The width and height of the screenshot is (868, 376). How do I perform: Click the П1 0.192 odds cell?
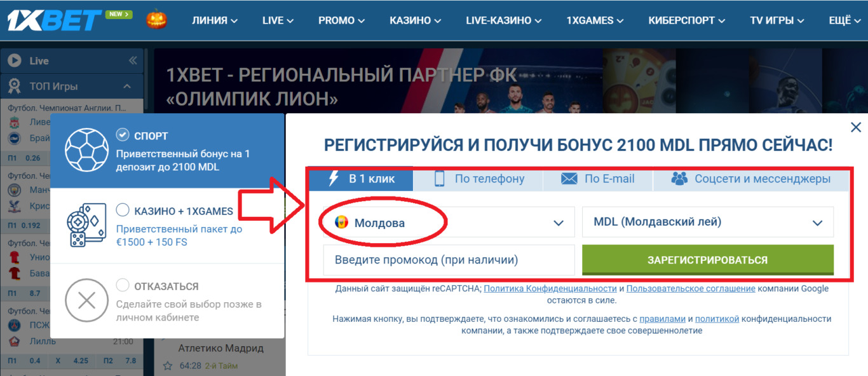coord(24,225)
